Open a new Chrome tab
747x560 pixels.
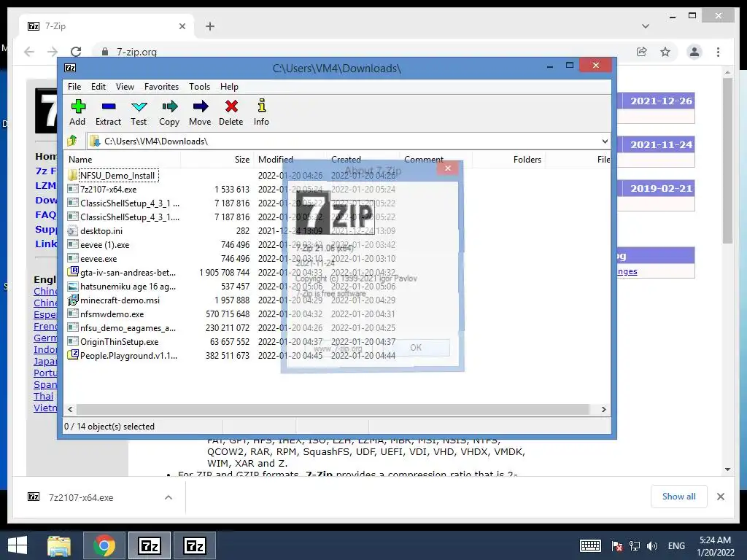(210, 26)
